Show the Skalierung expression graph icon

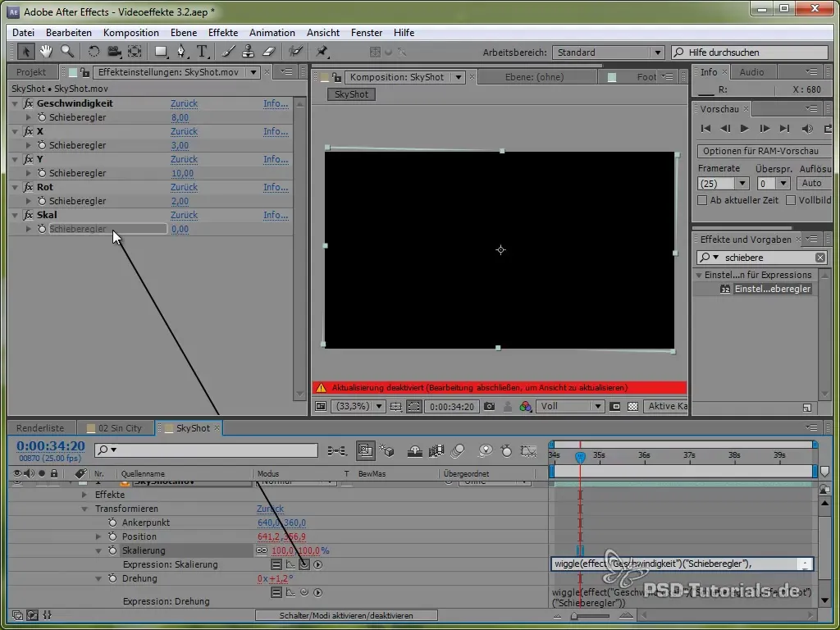click(x=290, y=564)
